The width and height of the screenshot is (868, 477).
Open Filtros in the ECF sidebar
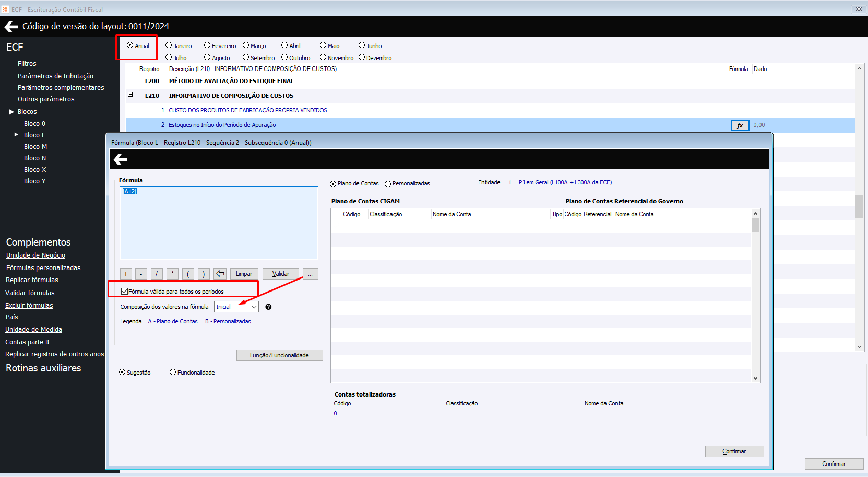tap(27, 64)
